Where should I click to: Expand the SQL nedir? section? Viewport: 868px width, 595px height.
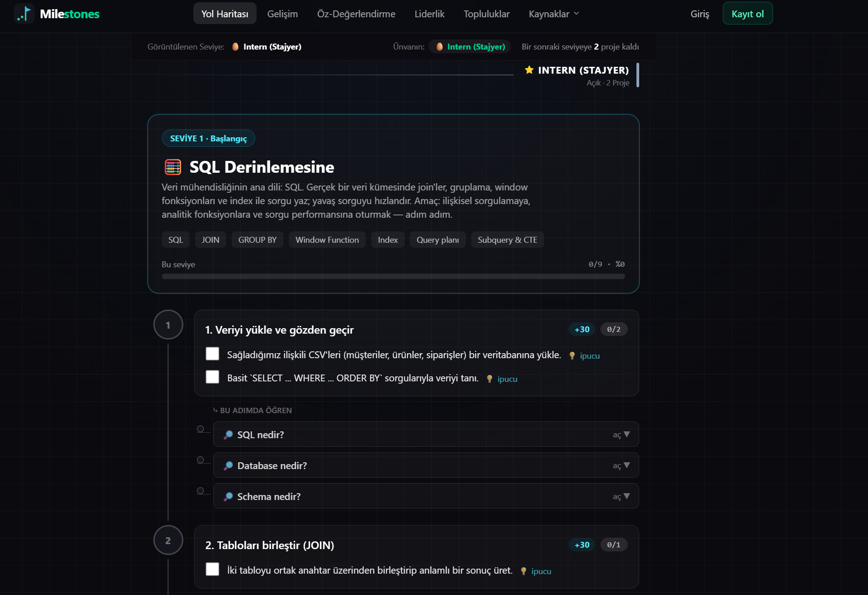coord(426,435)
